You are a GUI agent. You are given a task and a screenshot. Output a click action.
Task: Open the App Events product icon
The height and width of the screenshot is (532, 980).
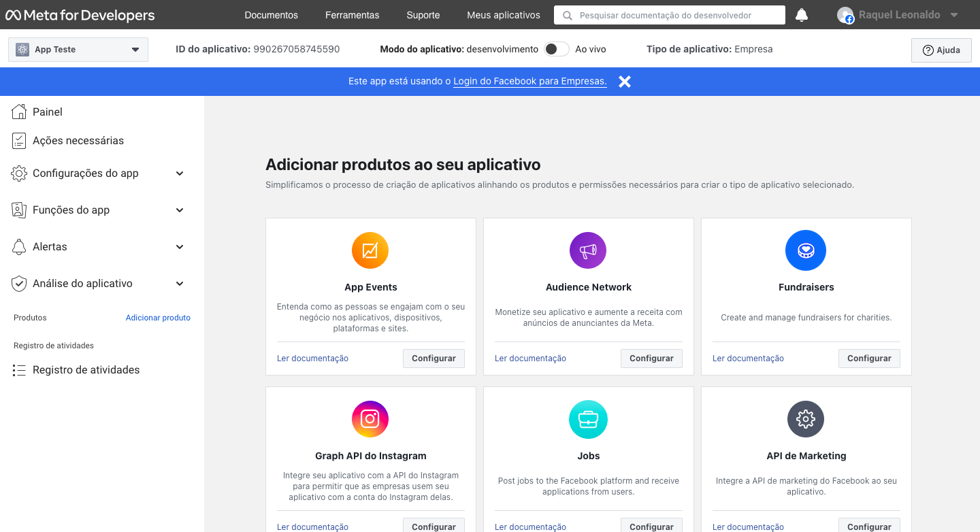click(370, 250)
